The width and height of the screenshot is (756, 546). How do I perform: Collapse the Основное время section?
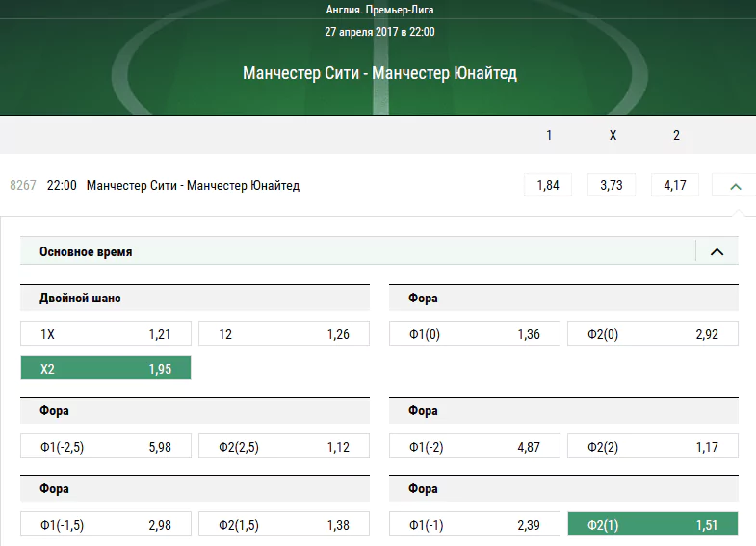(x=717, y=251)
